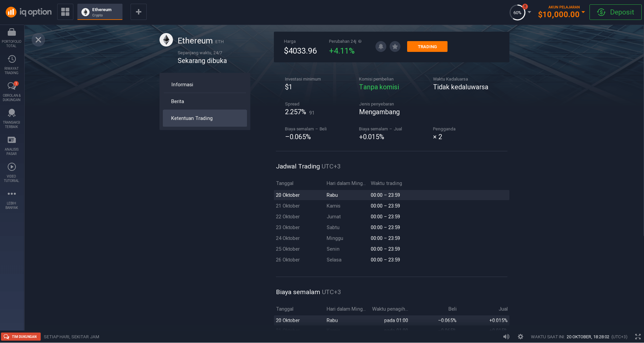Toggle price alerts with the bell icon
This screenshot has height=343, width=644.
tap(381, 46)
